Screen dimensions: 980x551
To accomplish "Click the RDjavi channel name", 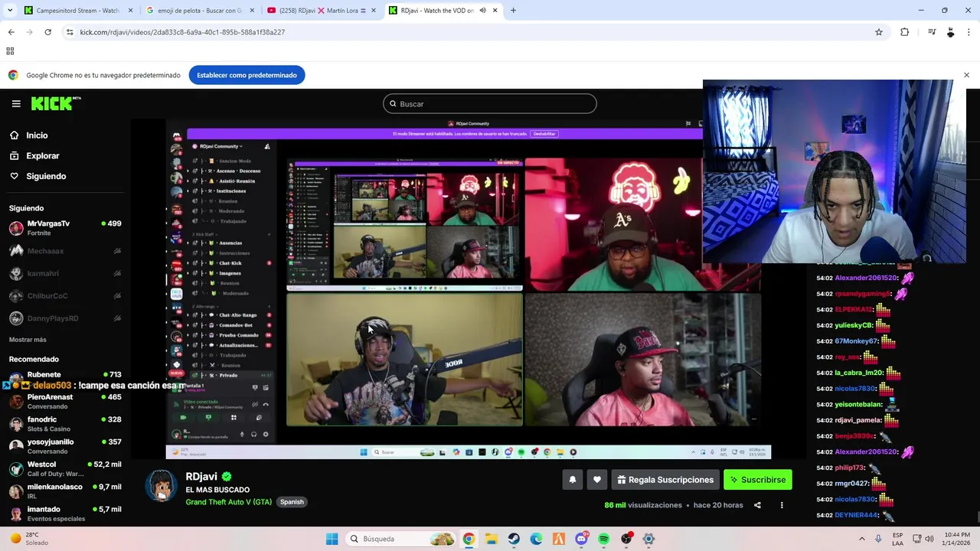I will [201, 477].
